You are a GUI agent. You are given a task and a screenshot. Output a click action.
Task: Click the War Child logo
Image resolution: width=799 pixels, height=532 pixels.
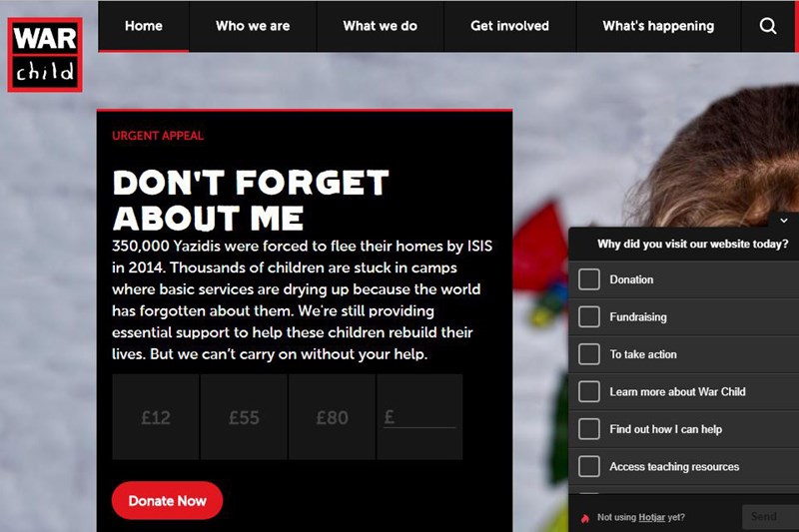[x=45, y=55]
